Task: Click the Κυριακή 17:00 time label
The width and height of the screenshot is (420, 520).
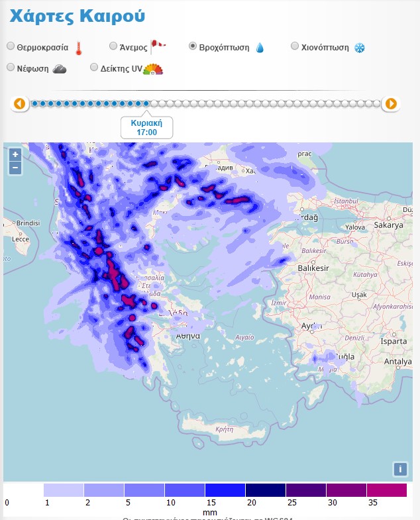Action: pyautogui.click(x=146, y=128)
